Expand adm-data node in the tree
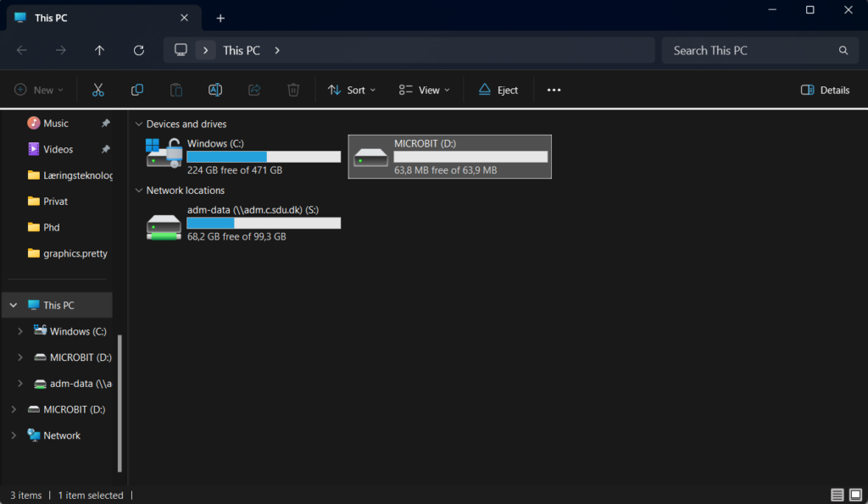Screen dimensions: 868x504 (20, 384)
